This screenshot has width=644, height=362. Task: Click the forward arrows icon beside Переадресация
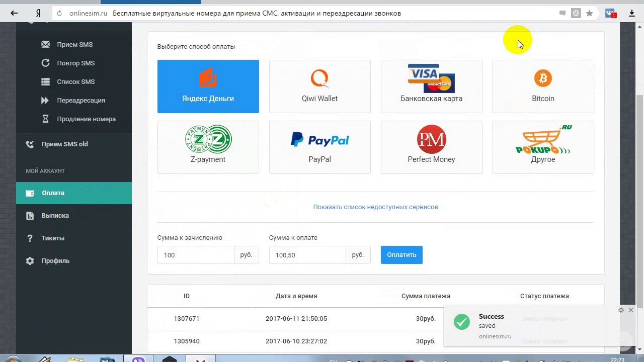pos(45,100)
